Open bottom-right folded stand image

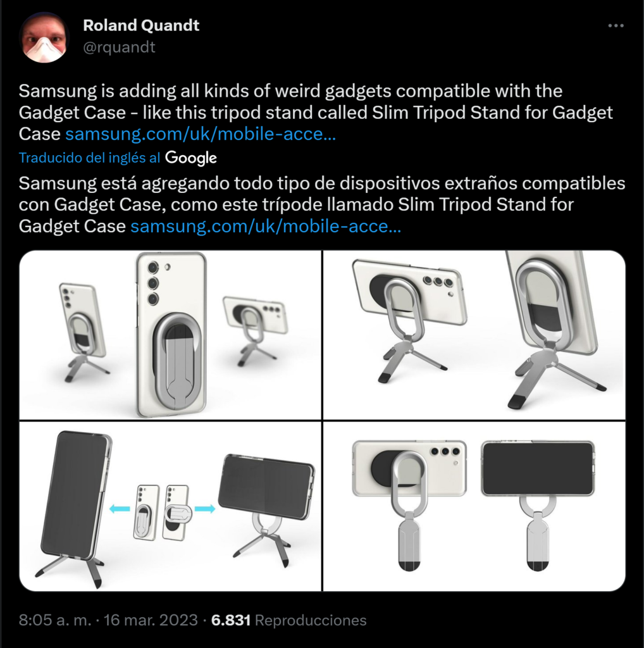click(474, 506)
